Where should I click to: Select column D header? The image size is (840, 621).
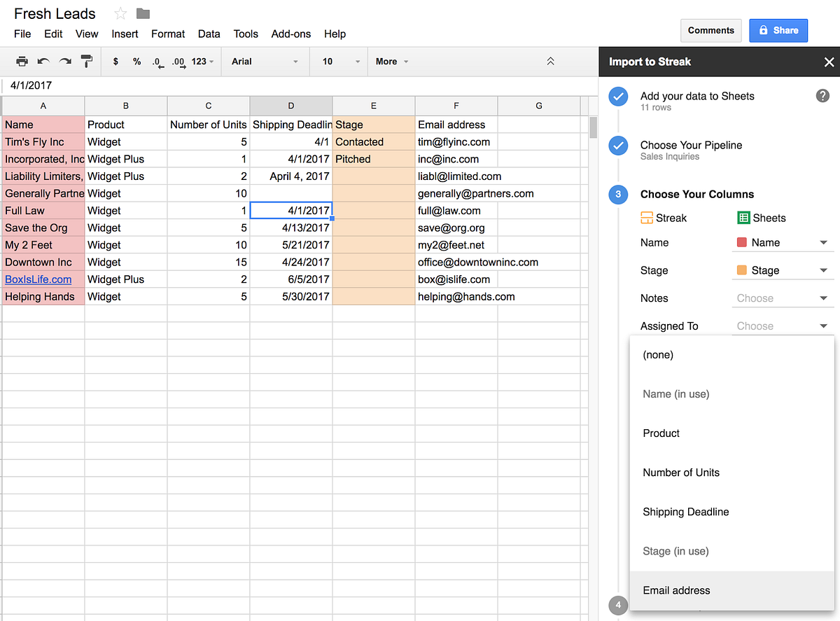point(291,106)
